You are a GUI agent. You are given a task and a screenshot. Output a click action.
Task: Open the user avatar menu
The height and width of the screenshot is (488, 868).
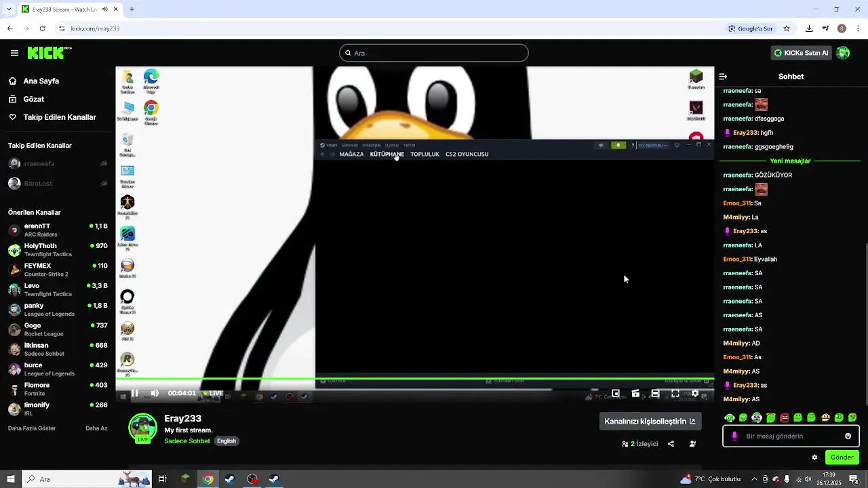(843, 53)
